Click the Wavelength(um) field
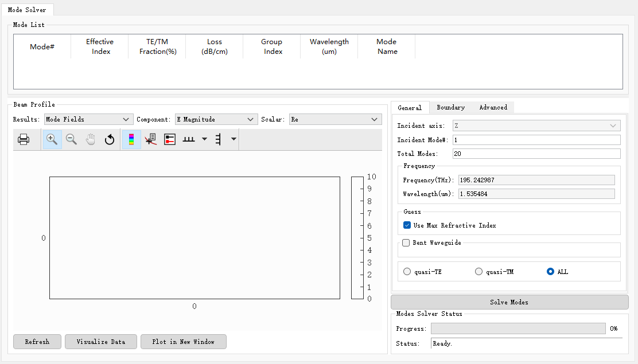 [x=536, y=194]
